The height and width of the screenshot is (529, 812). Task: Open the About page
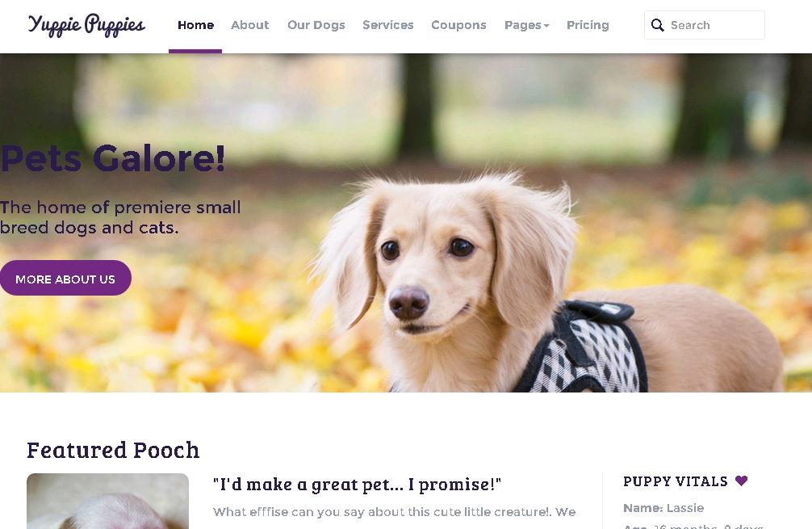(249, 25)
